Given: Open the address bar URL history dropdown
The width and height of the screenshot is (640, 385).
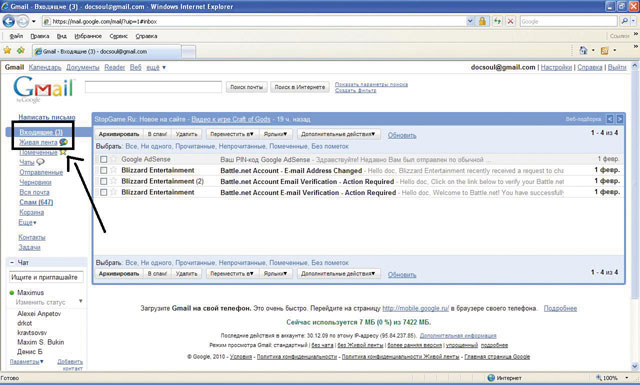Looking at the screenshot, I should click(x=470, y=21).
